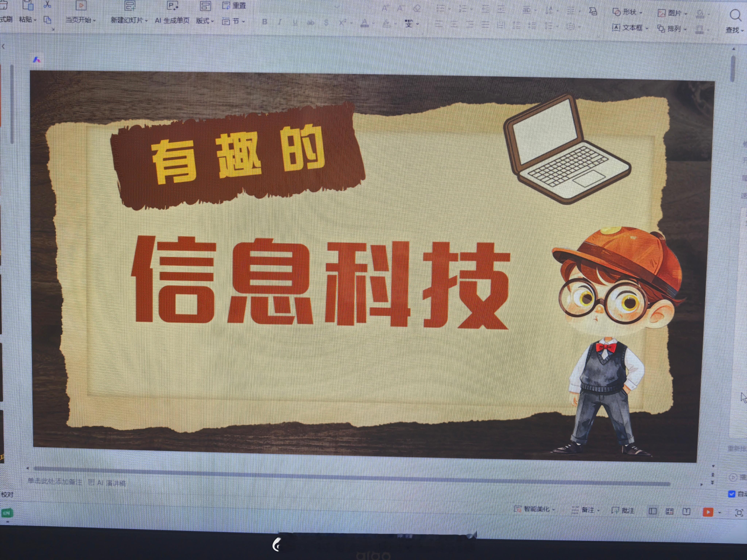Toggle Bold formatting
Viewport: 747px width, 560px height.
click(265, 22)
